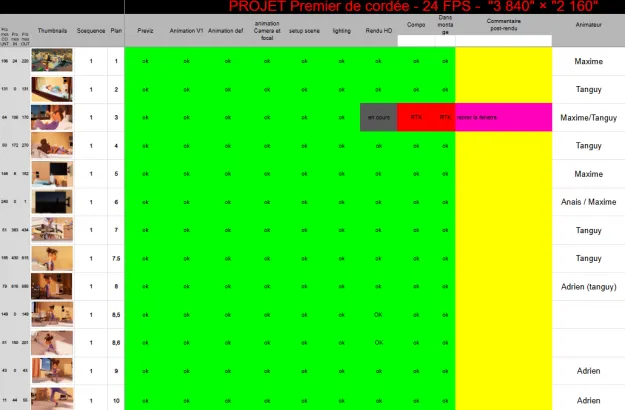
Task: Select the Animateur column header
Action: [x=588, y=32]
